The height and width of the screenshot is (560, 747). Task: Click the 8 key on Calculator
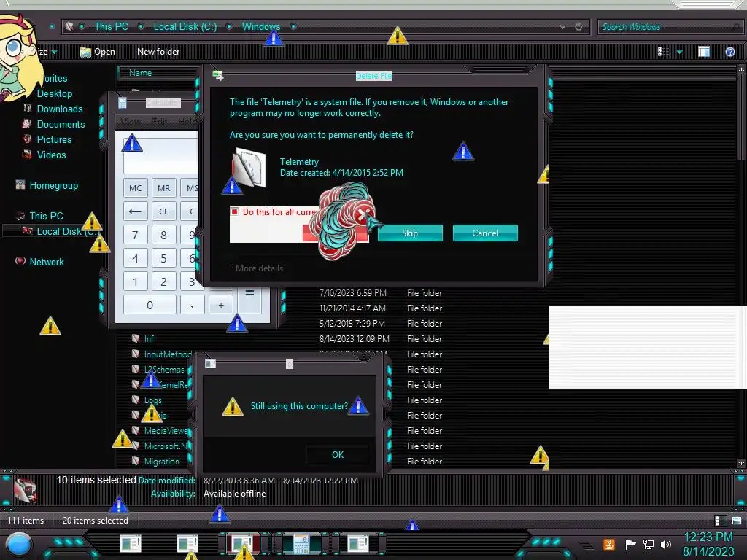(163, 235)
